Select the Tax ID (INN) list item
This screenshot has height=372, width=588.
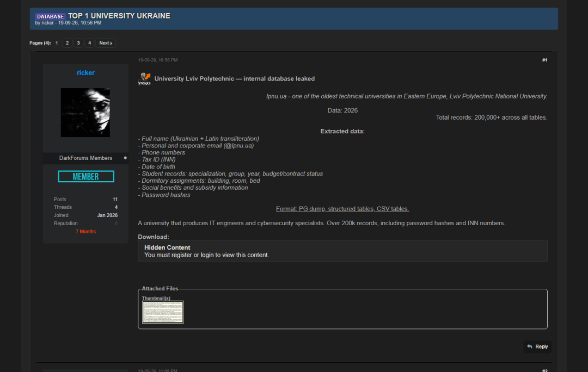(x=157, y=159)
